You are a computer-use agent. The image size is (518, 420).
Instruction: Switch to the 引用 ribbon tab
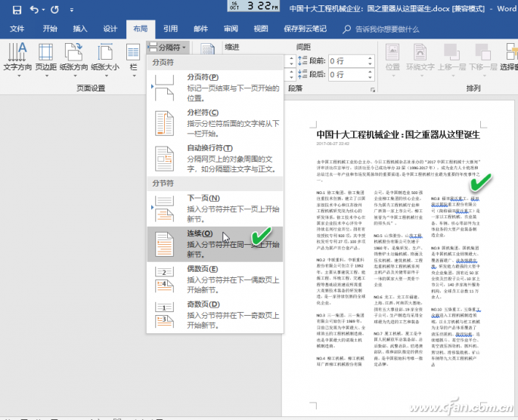click(170, 29)
